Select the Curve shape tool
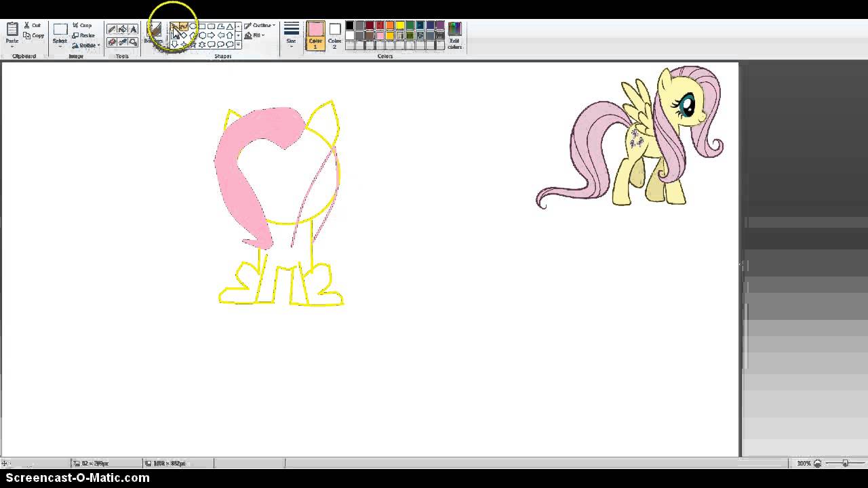 point(184,26)
